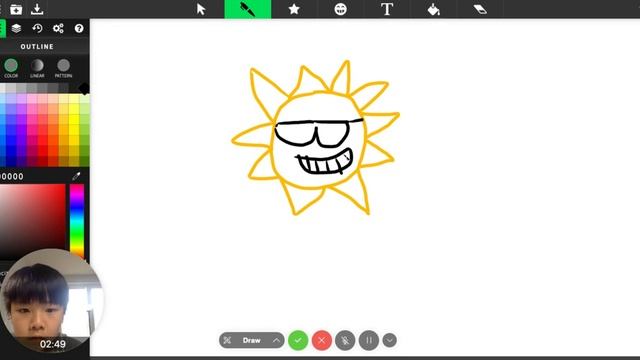Open the help question mark tab
This screenshot has width=640, height=360.
79,28
